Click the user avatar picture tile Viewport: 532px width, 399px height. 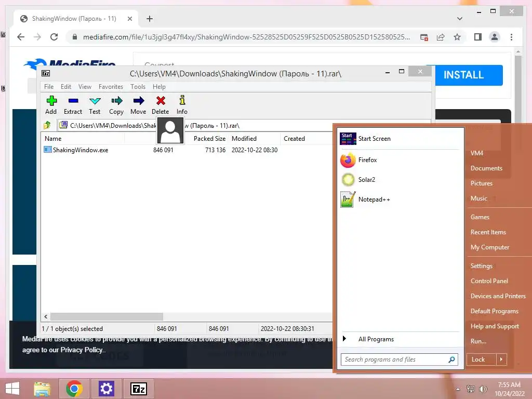point(170,131)
